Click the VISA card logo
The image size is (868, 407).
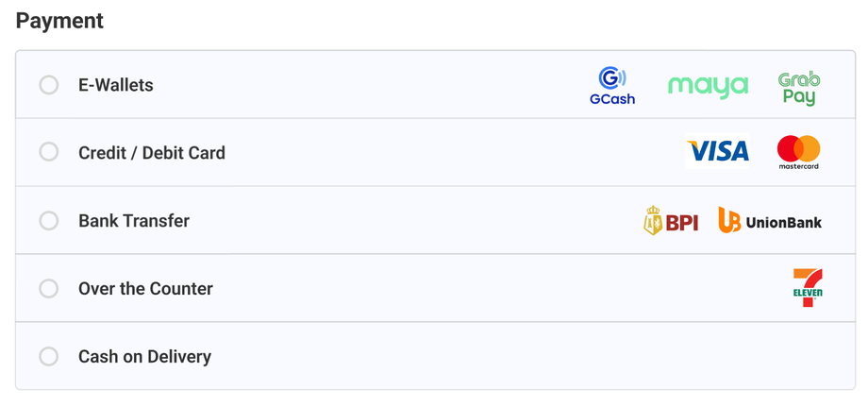click(718, 151)
